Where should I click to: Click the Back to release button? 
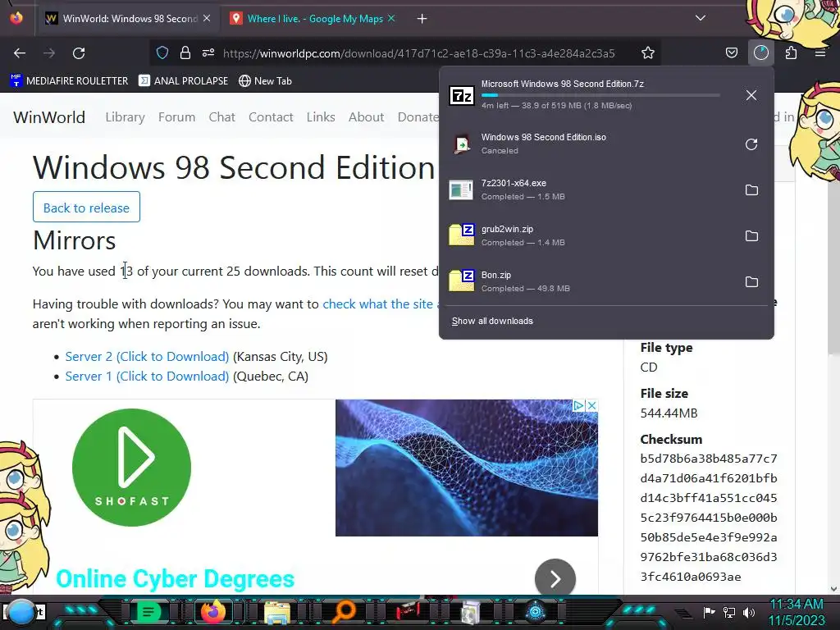pyautogui.click(x=86, y=208)
